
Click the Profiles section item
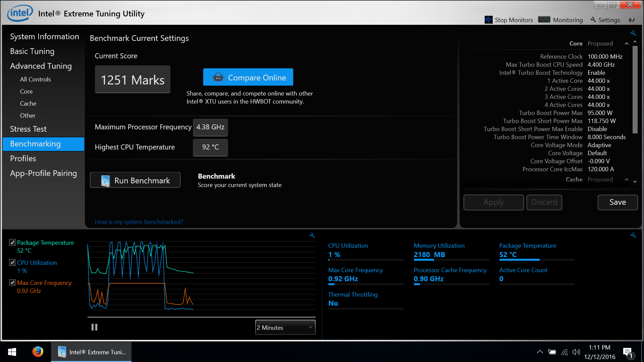23,158
